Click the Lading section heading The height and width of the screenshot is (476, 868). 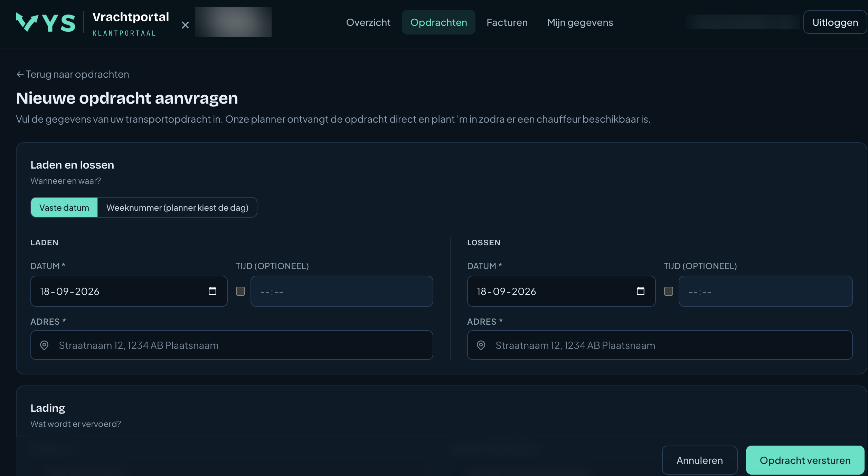48,408
